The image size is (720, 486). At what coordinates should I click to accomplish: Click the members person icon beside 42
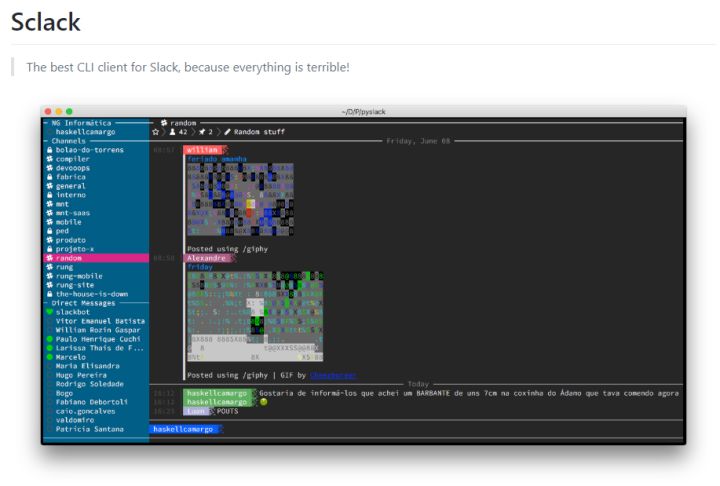coord(172,132)
